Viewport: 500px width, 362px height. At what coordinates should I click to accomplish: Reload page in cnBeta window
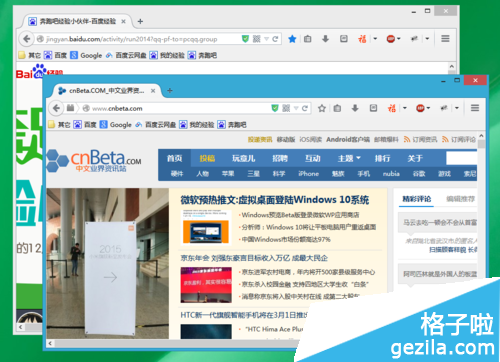[305, 108]
